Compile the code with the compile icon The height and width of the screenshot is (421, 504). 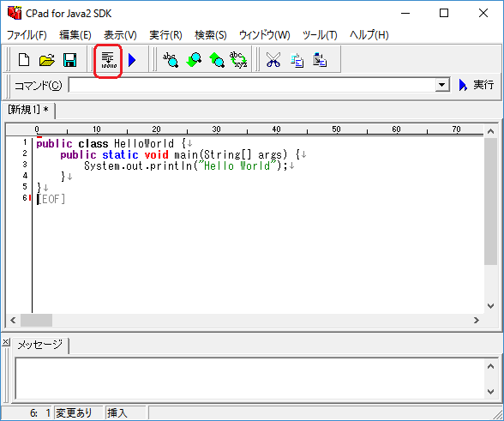pos(109,60)
